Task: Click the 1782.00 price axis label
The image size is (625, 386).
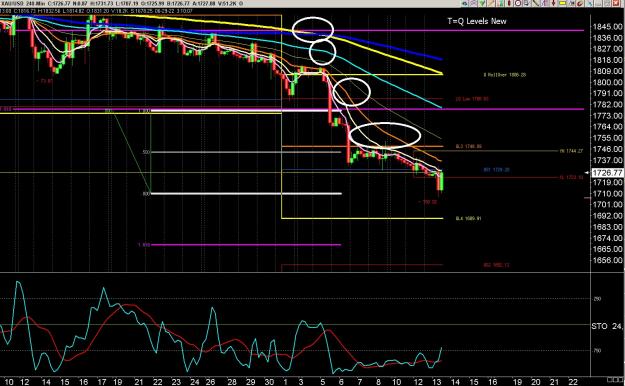Action: [x=607, y=104]
